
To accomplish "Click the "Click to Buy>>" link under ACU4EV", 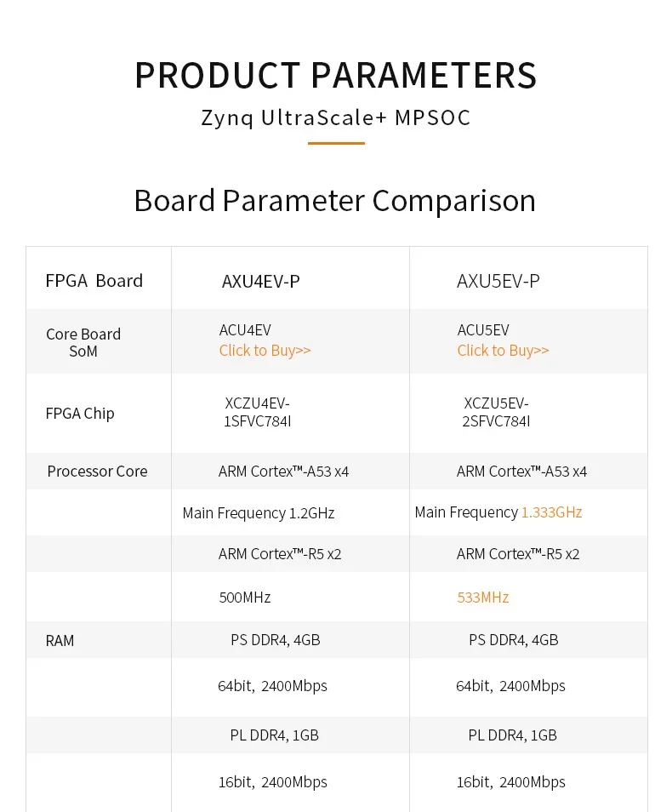I will click(265, 351).
